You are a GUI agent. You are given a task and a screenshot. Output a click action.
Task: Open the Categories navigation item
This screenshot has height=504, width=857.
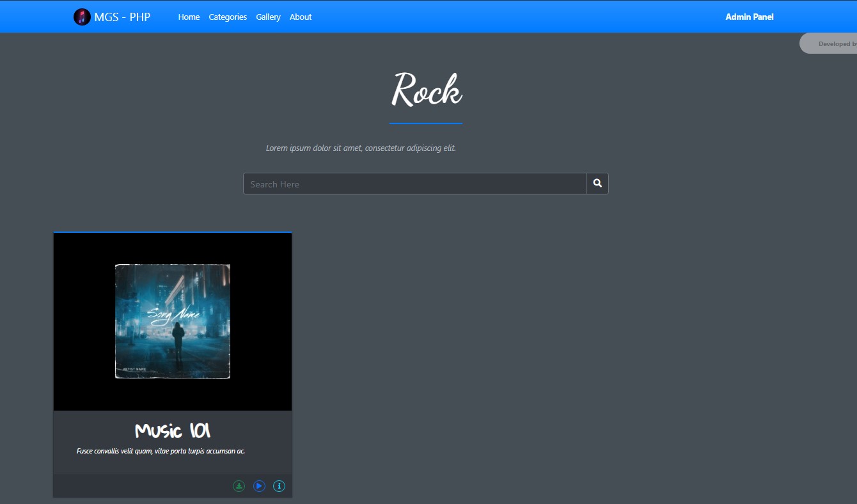pos(228,17)
